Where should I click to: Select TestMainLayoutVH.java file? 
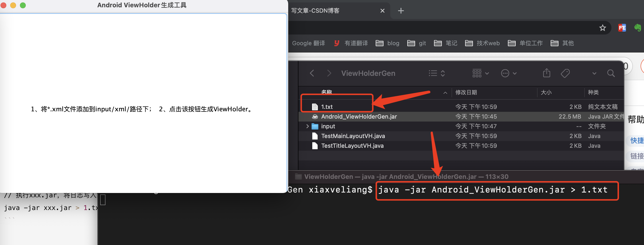pyautogui.click(x=461, y=136)
